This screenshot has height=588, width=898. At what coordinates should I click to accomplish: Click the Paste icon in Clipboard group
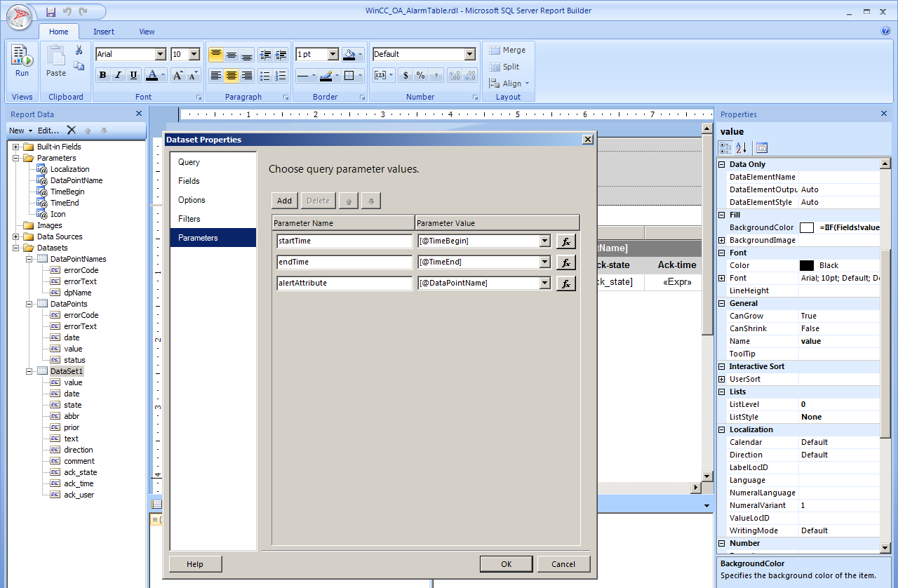(x=56, y=57)
